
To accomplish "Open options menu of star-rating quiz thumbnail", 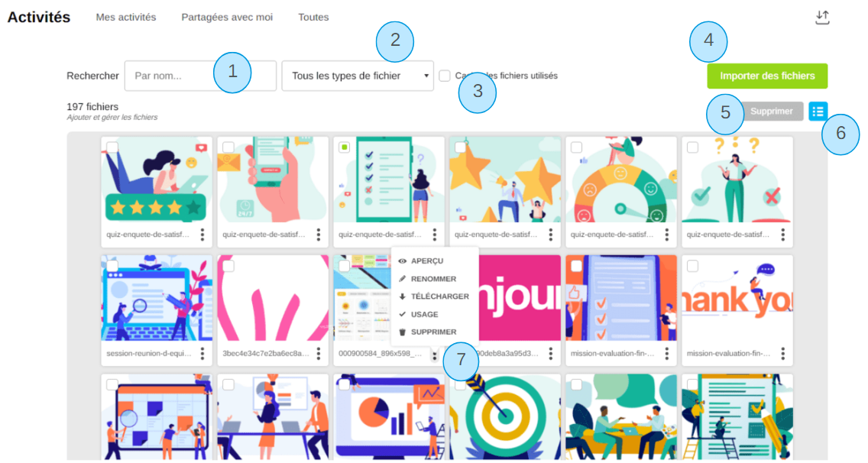I will (202, 235).
